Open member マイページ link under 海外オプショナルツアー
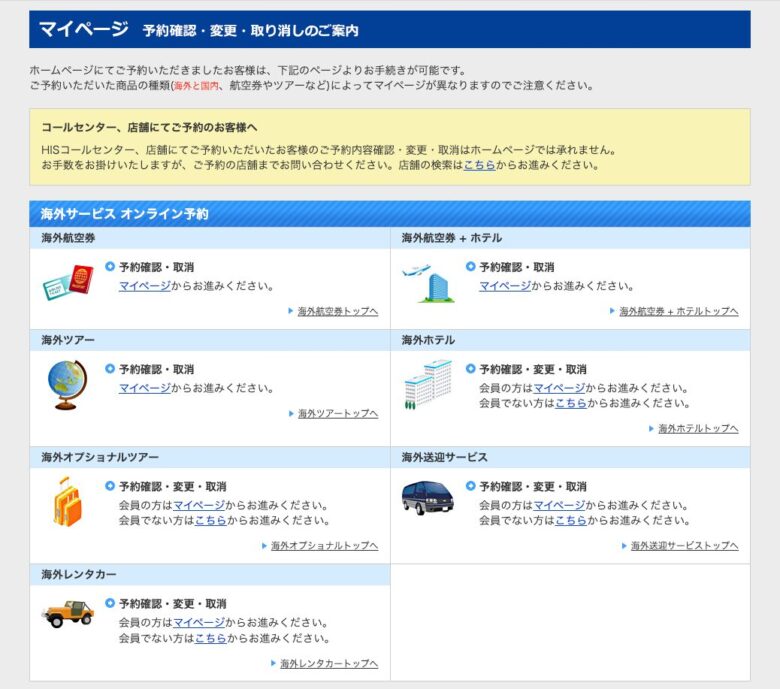This screenshot has height=689, width=780. coord(199,505)
